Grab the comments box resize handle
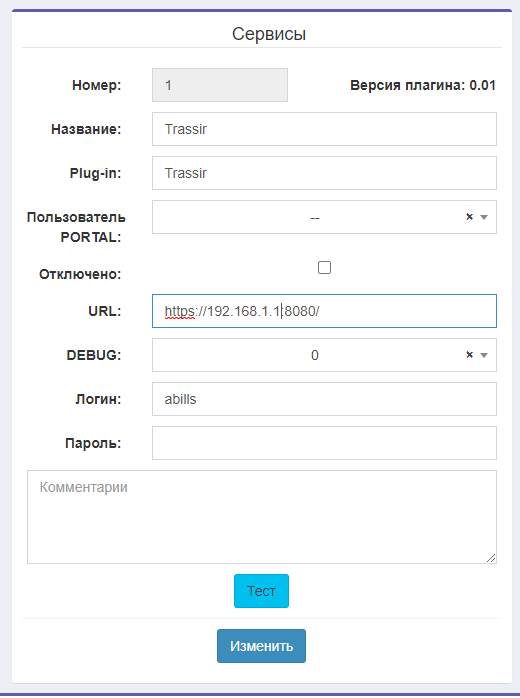 pos(491,558)
